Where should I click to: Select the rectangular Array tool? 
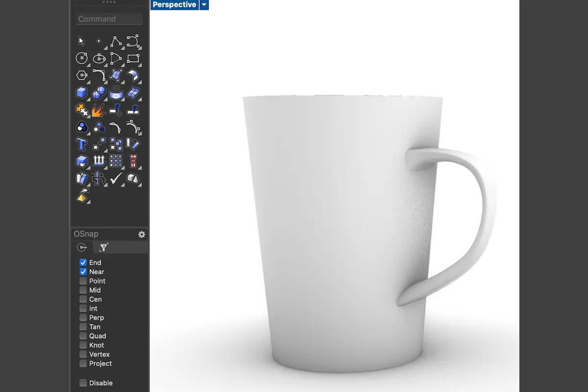click(116, 161)
